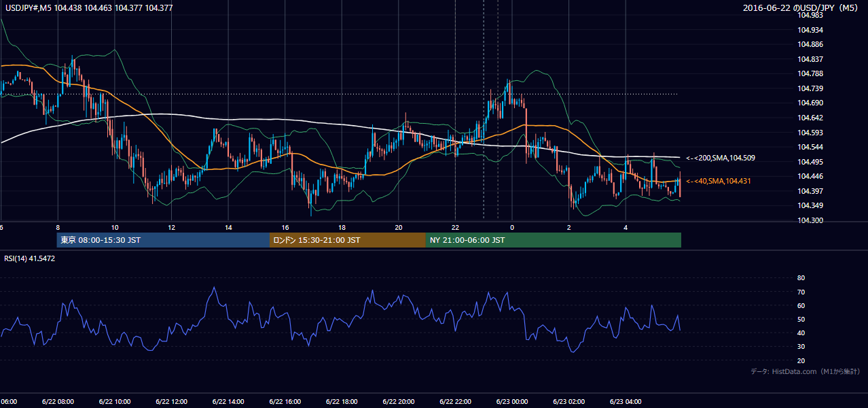This screenshot has width=868, height=408.
Task: Click the 6/22 20:00 bottom time label
Action: click(398, 401)
